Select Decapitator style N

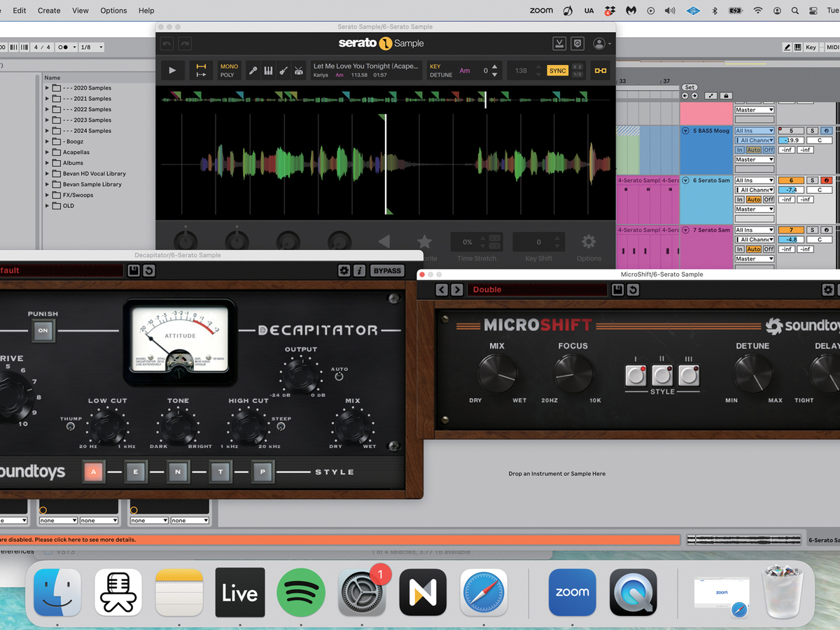(178, 472)
